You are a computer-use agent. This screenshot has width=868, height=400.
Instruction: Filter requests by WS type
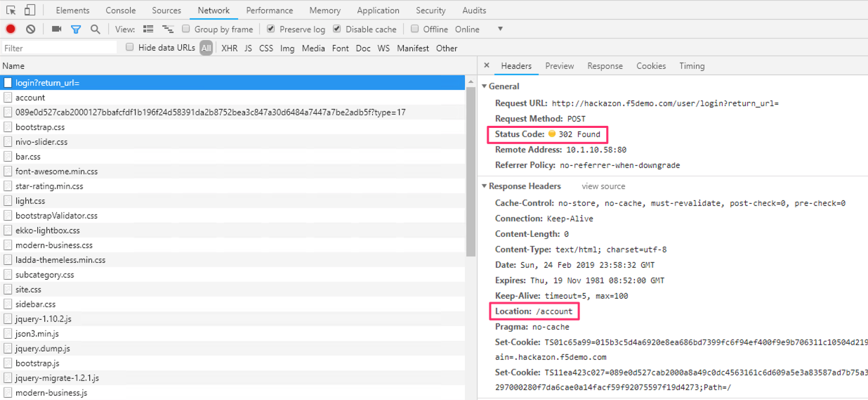[383, 49]
